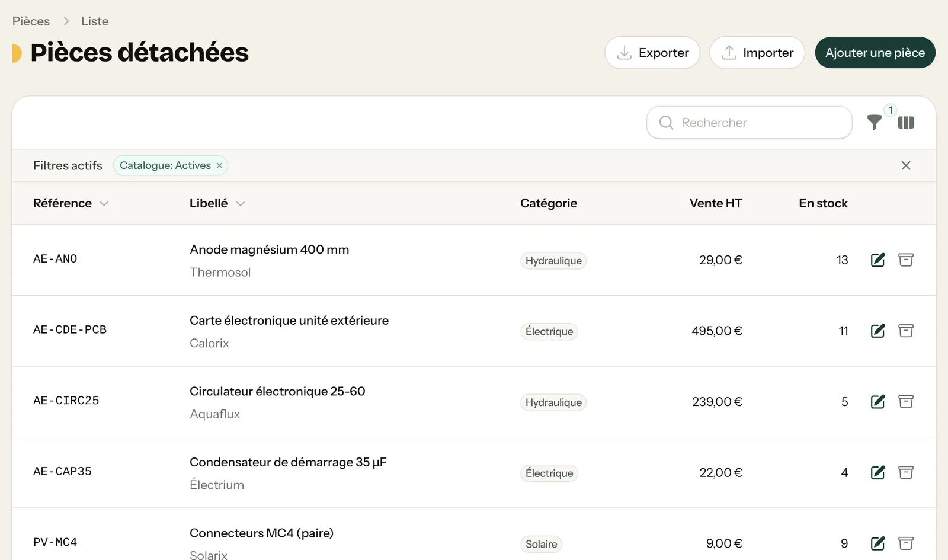948x560 pixels.
Task: Select reference AE-ANO
Action: pyautogui.click(x=55, y=259)
